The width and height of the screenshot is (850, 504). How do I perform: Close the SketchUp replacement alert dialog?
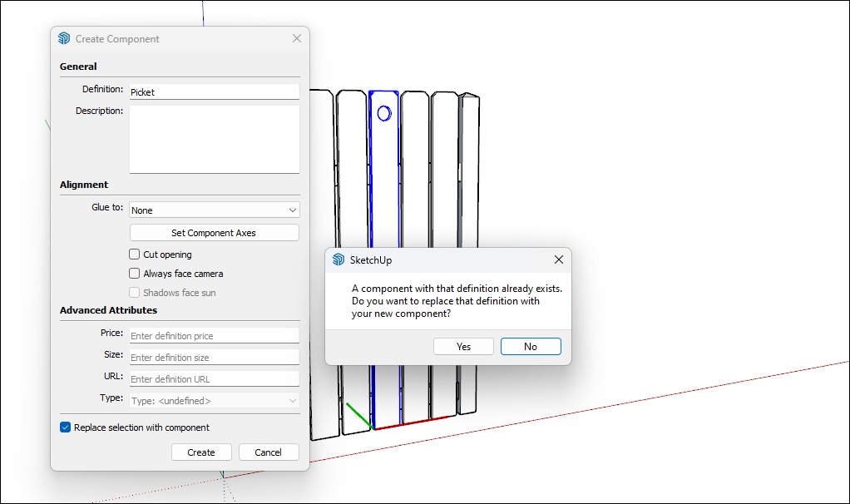[558, 259]
